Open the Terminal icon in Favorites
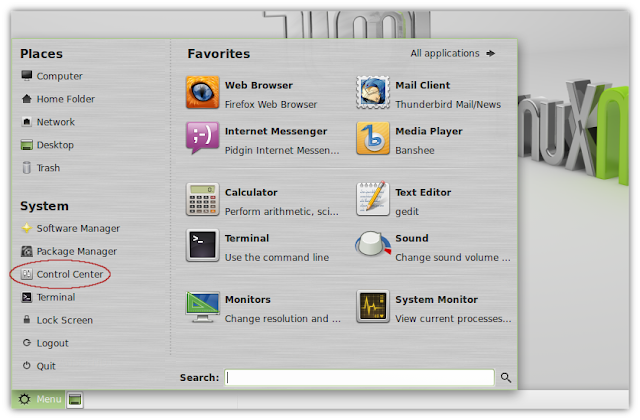The image size is (640, 420). coord(203,246)
